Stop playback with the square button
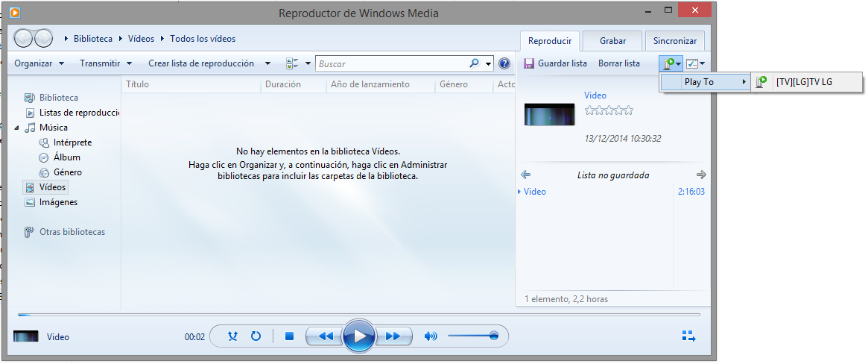Viewport: 868px width, 364px height. (289, 336)
